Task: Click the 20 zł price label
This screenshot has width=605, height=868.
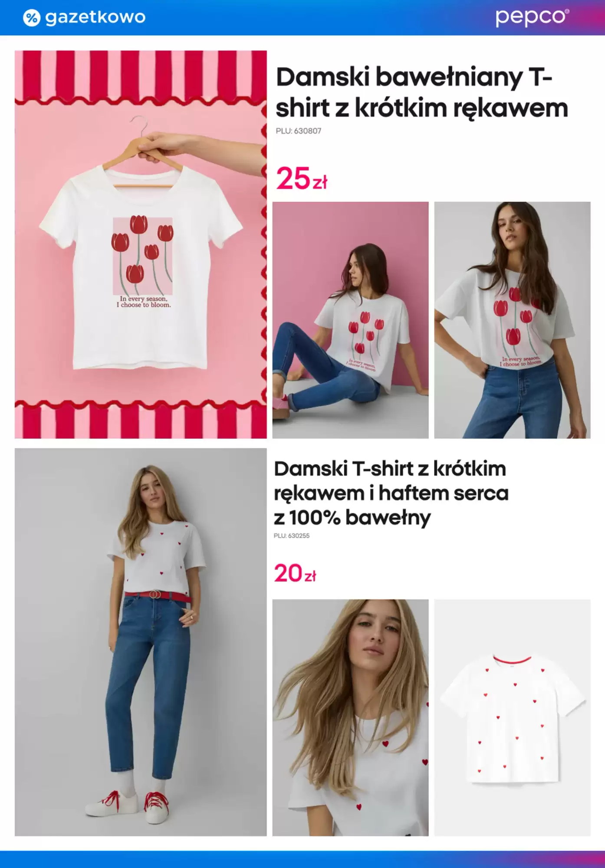Action: coord(295,573)
